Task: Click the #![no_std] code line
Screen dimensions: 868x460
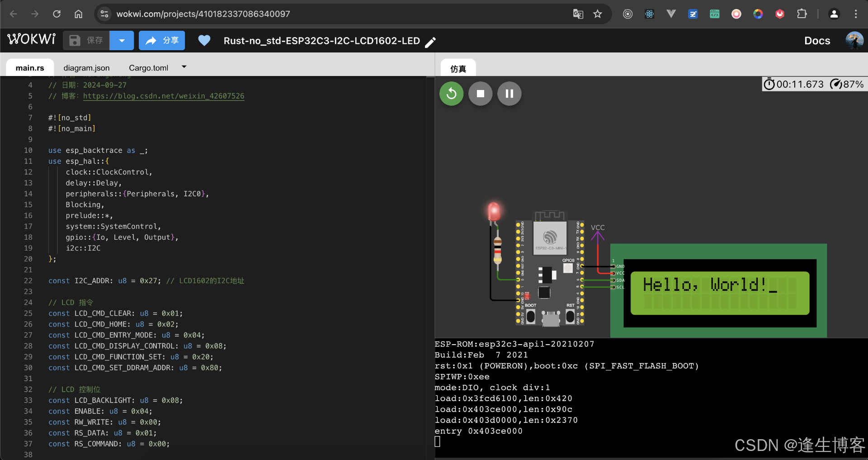Action: [x=70, y=118]
